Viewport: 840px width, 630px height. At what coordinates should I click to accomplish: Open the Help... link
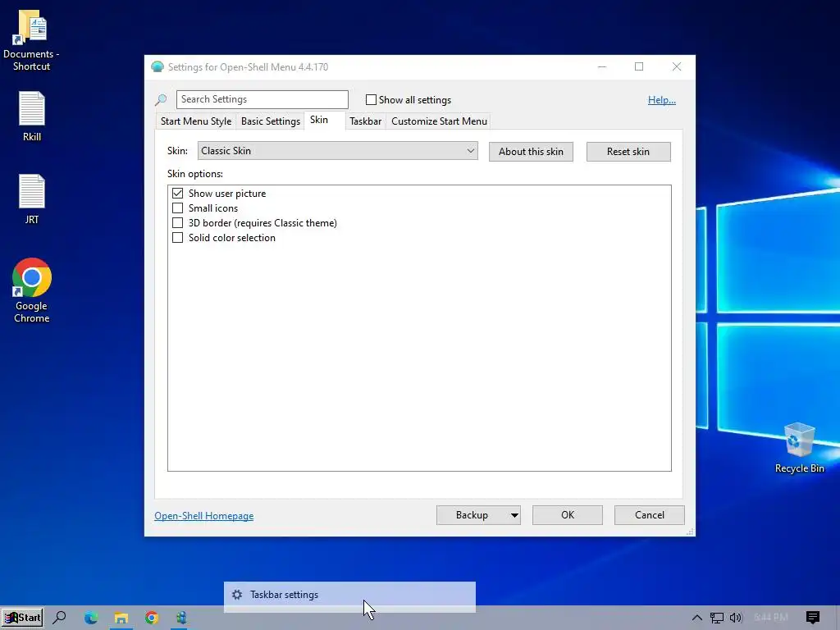[662, 100]
